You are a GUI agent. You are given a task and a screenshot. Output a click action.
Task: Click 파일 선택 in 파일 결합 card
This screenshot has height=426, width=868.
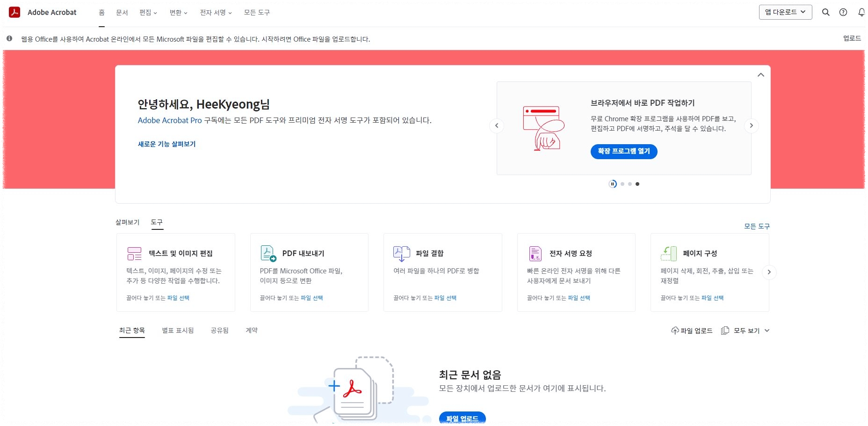click(x=445, y=298)
